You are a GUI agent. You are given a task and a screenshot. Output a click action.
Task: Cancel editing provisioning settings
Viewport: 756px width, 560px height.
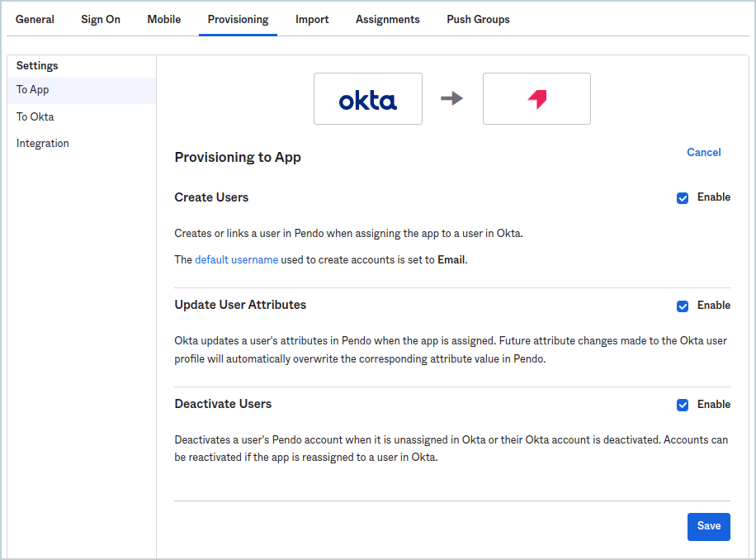click(703, 153)
